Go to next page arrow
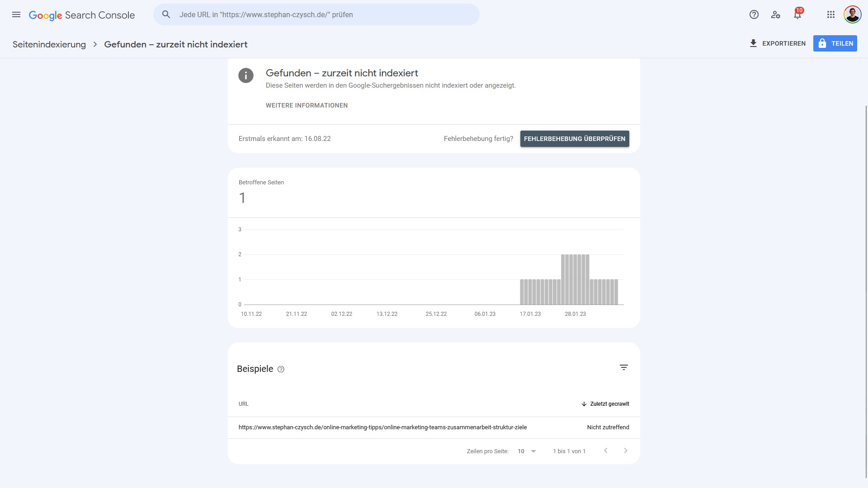The image size is (868, 488). point(626,450)
